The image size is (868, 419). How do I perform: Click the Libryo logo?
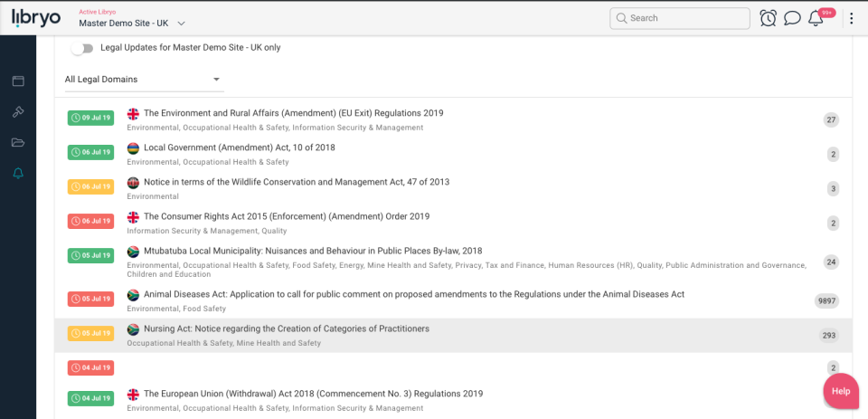point(38,17)
